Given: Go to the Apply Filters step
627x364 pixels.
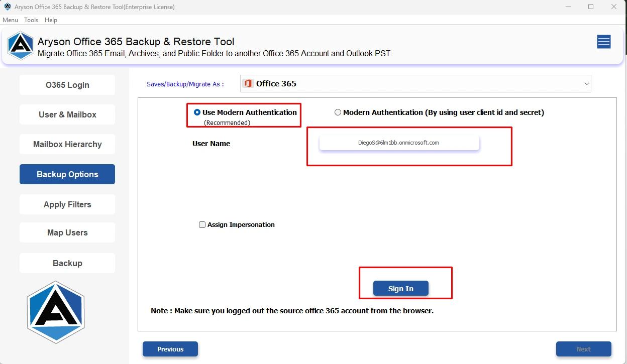Looking at the screenshot, I should tap(67, 204).
